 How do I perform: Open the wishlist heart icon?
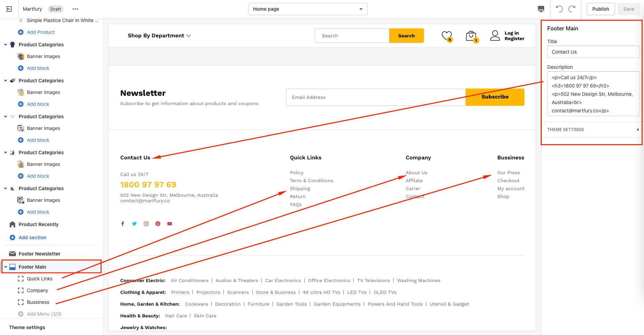tap(446, 36)
